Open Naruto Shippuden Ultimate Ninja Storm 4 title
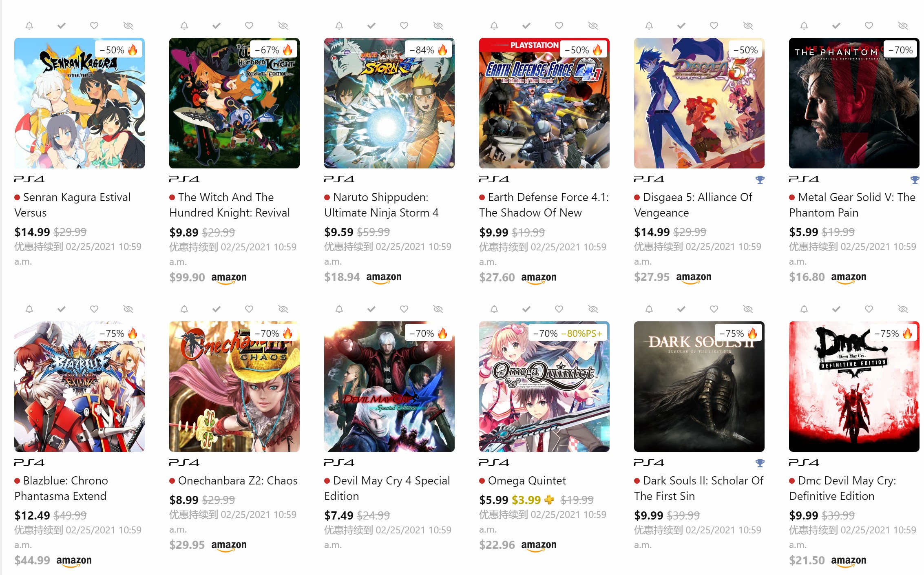 pyautogui.click(x=381, y=205)
